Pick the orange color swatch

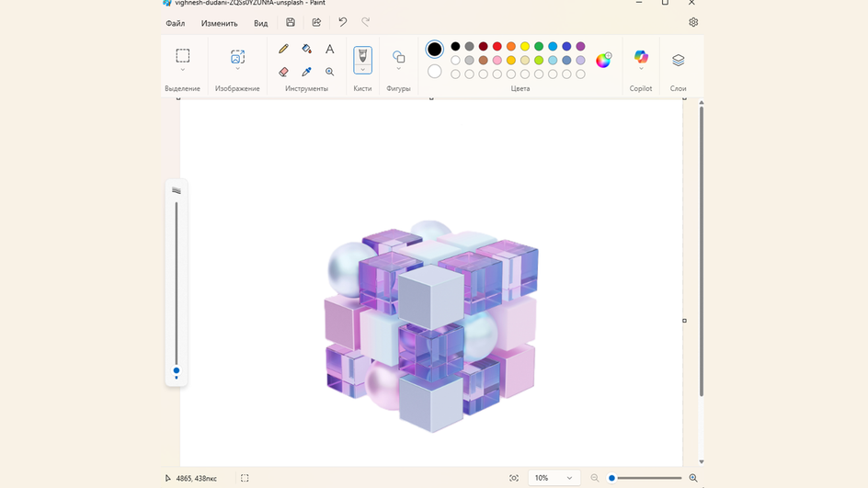511,47
